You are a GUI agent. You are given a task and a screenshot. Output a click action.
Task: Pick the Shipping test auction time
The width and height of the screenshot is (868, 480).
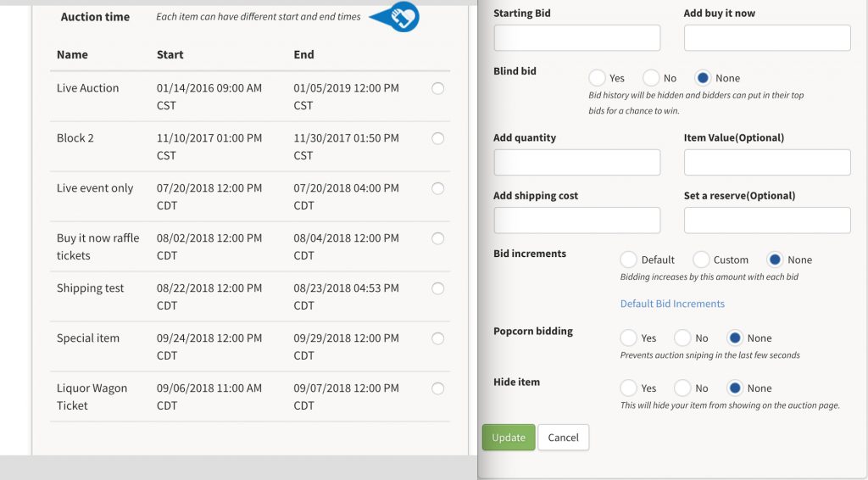(438, 288)
